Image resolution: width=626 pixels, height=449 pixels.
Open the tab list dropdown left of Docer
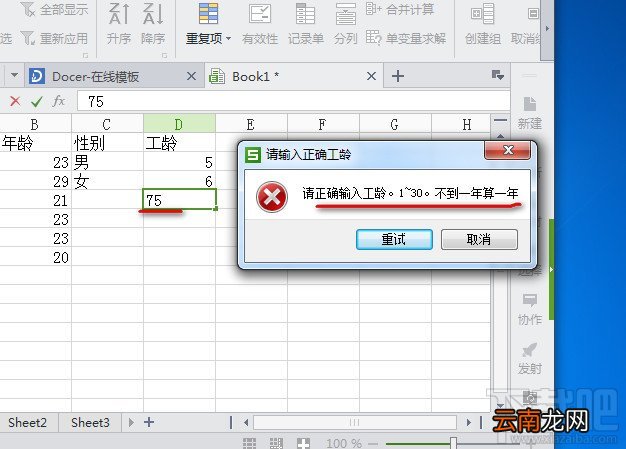click(14, 75)
